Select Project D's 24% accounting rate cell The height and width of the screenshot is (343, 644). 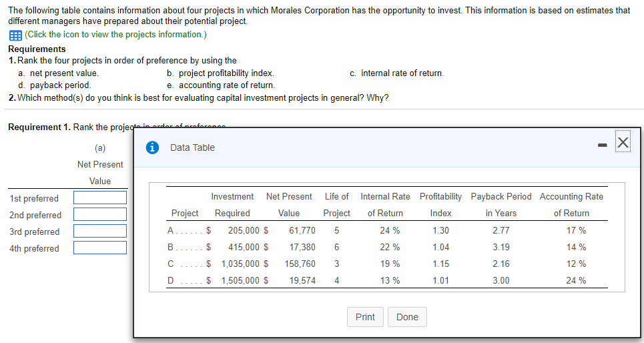(x=575, y=280)
